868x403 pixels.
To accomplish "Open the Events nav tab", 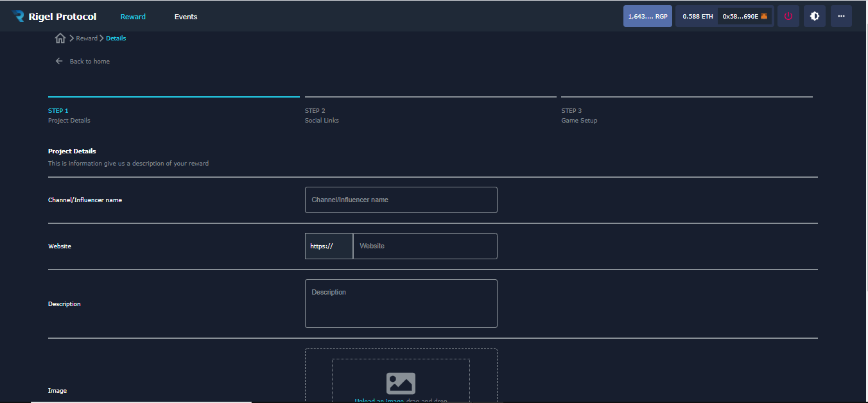I will coord(186,17).
